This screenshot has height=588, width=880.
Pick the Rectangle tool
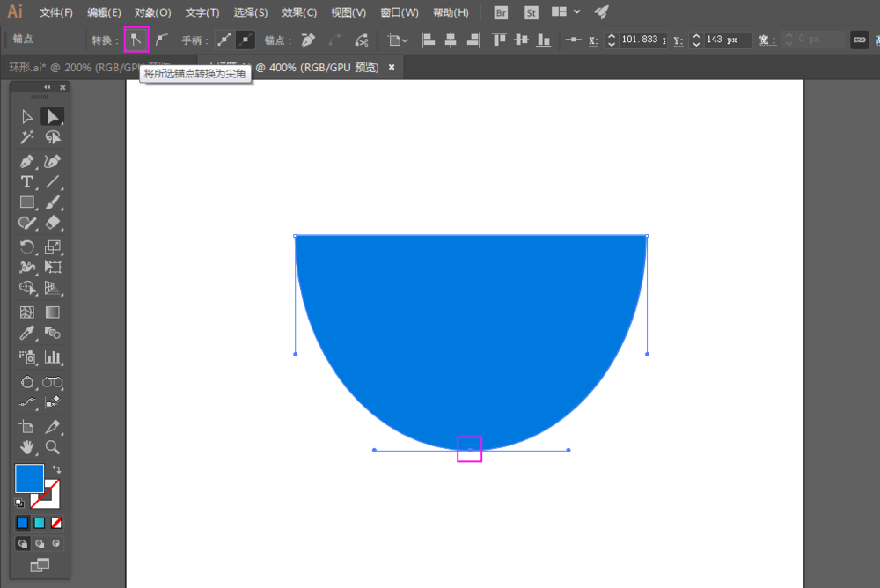pyautogui.click(x=27, y=202)
